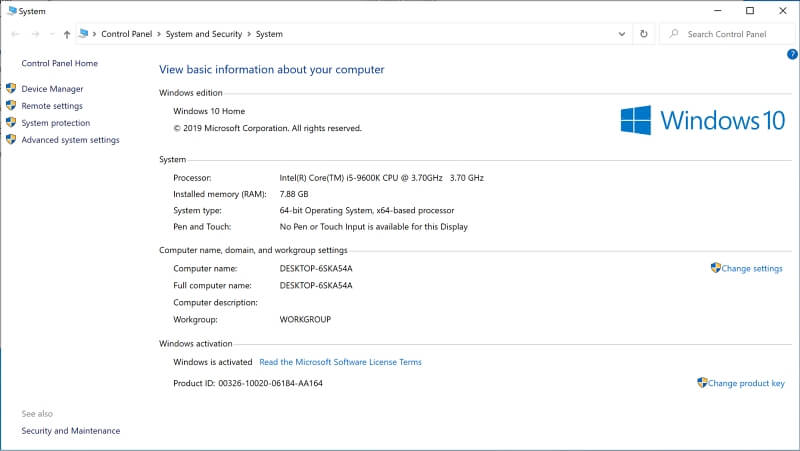Maximize the System window
Screen dimensions: 800x451
click(750, 11)
